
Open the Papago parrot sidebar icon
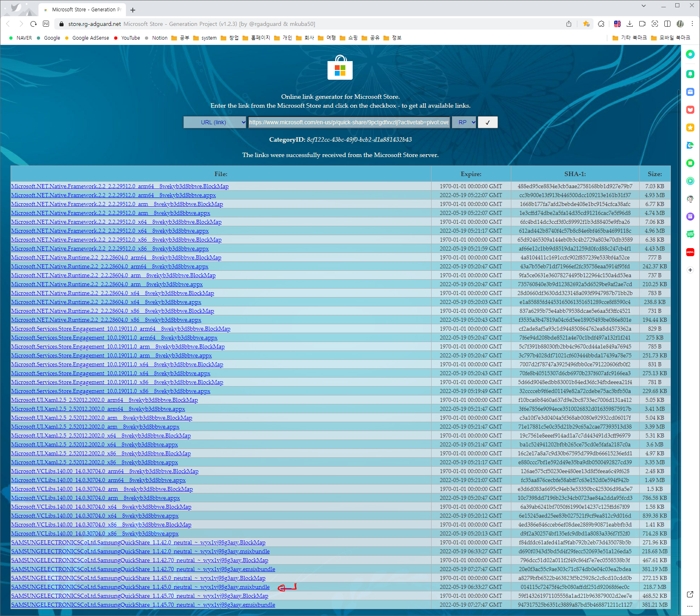[690, 145]
